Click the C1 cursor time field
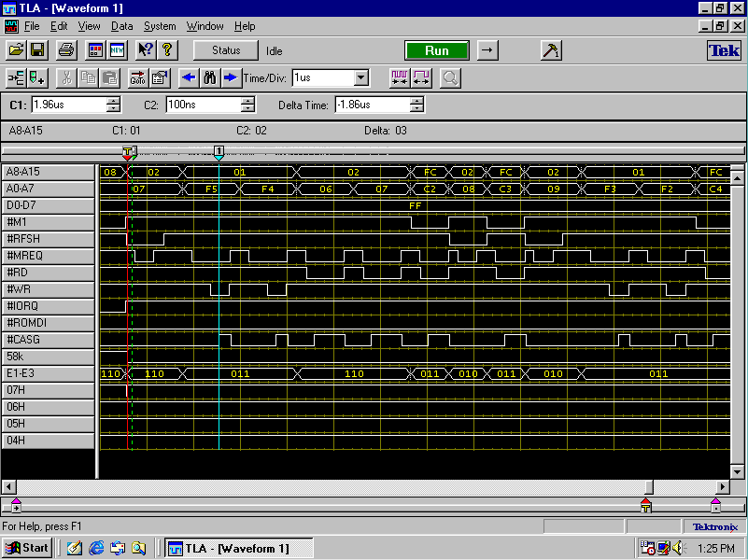This screenshot has height=560, width=748. coord(70,105)
